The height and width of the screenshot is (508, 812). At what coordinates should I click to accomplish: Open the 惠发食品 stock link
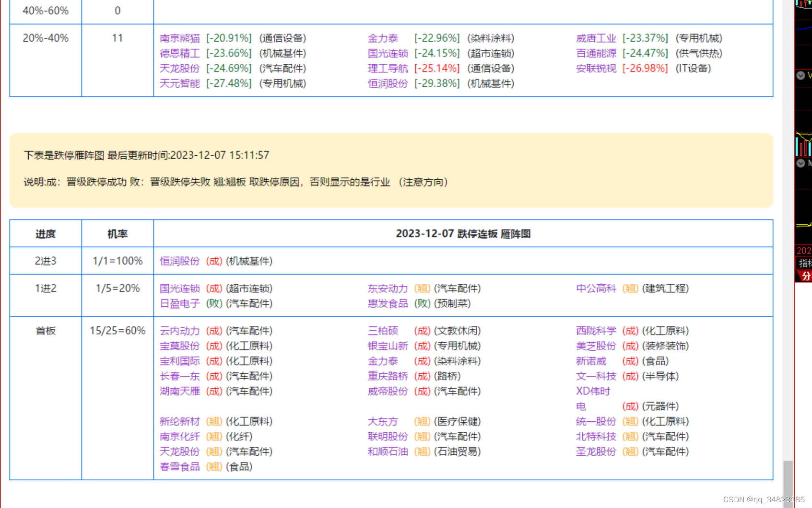point(388,303)
